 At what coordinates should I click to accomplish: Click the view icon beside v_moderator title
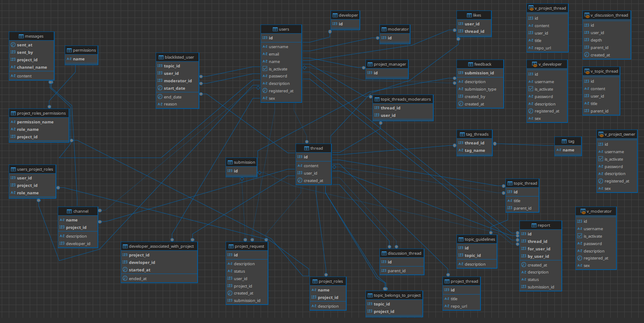[x=583, y=211]
